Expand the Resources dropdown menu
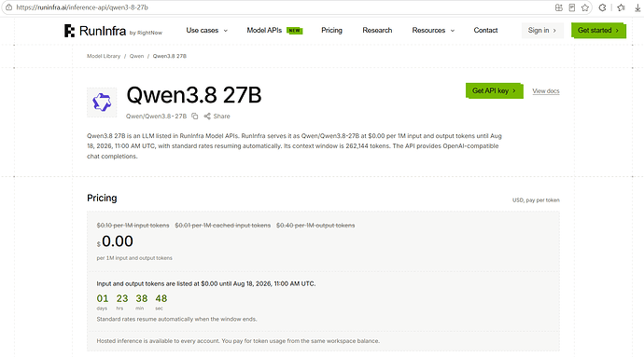 click(433, 31)
